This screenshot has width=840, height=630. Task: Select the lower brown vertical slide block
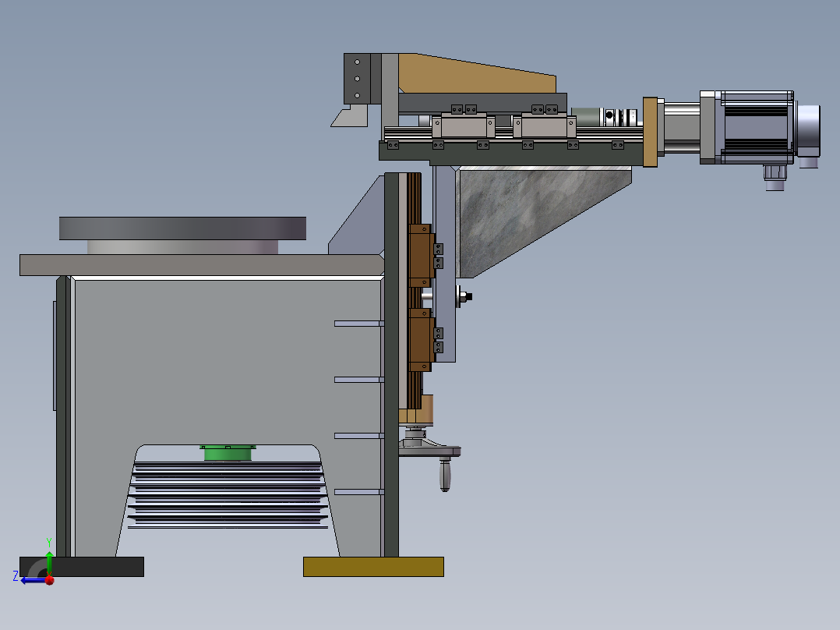[421, 340]
